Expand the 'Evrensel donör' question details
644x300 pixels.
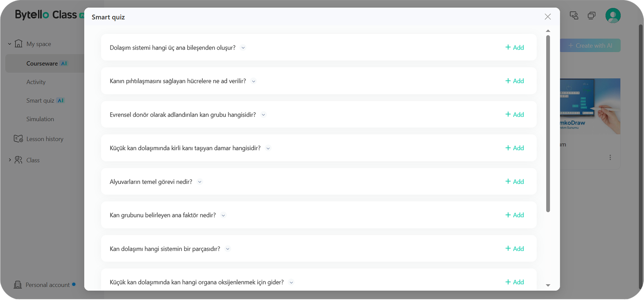pos(263,115)
